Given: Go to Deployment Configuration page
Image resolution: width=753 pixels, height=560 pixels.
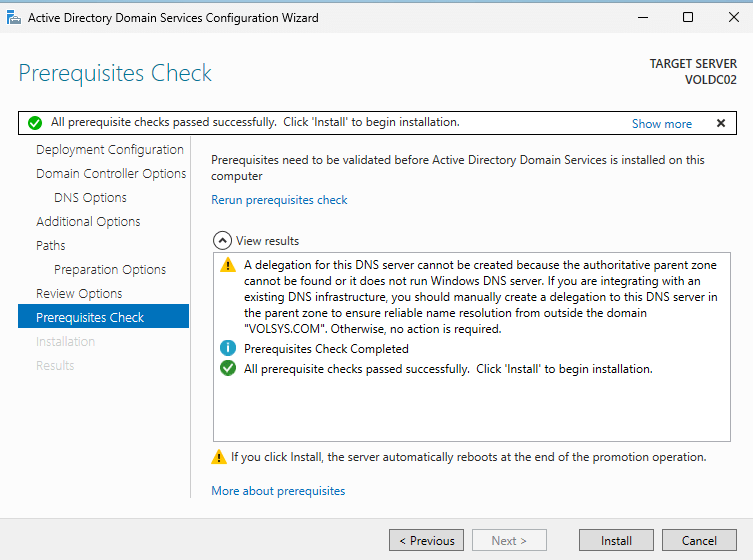Looking at the screenshot, I should (x=110, y=150).
